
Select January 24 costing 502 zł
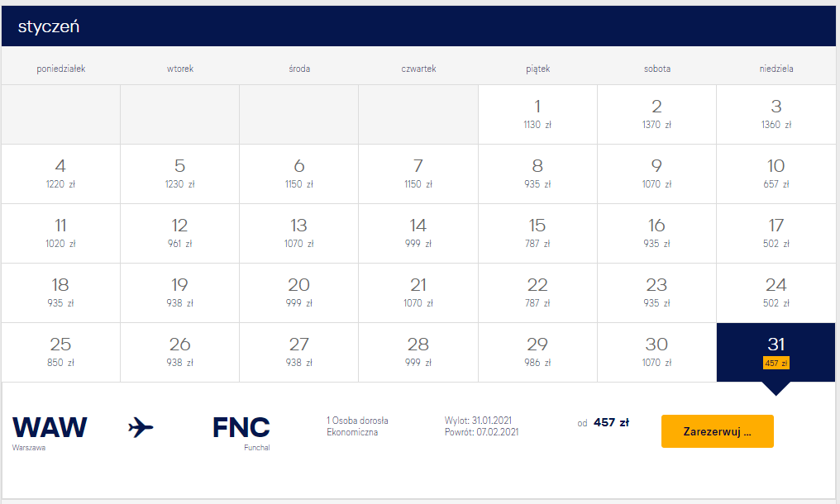tap(776, 293)
